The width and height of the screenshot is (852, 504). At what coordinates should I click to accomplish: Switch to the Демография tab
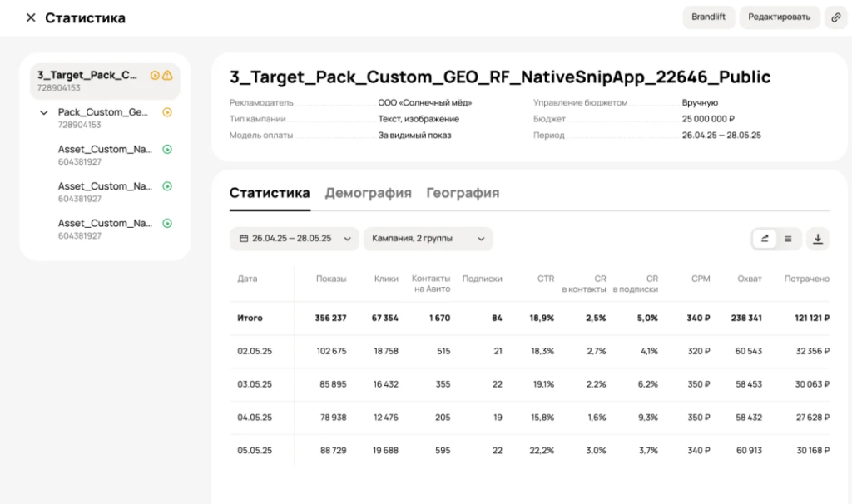pos(368,192)
